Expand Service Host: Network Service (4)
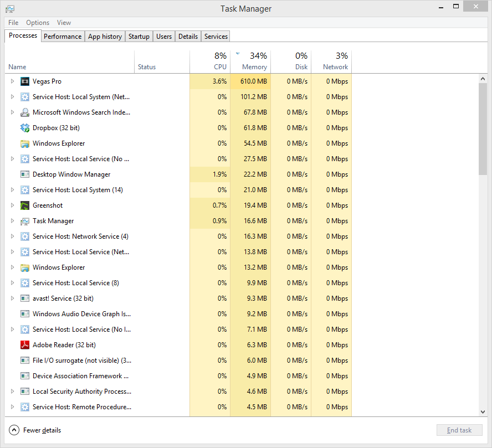Viewport: 492px width, 448px height. click(13, 236)
